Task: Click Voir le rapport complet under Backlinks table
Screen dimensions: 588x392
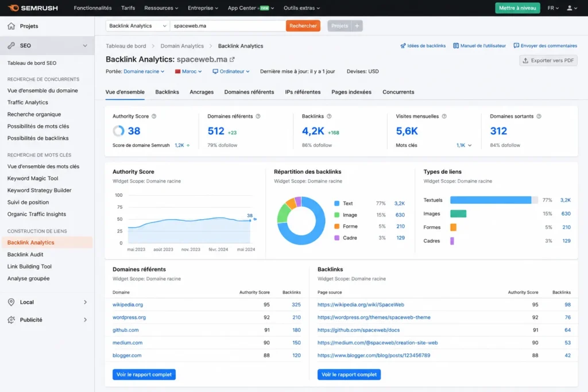Action: [349, 374]
